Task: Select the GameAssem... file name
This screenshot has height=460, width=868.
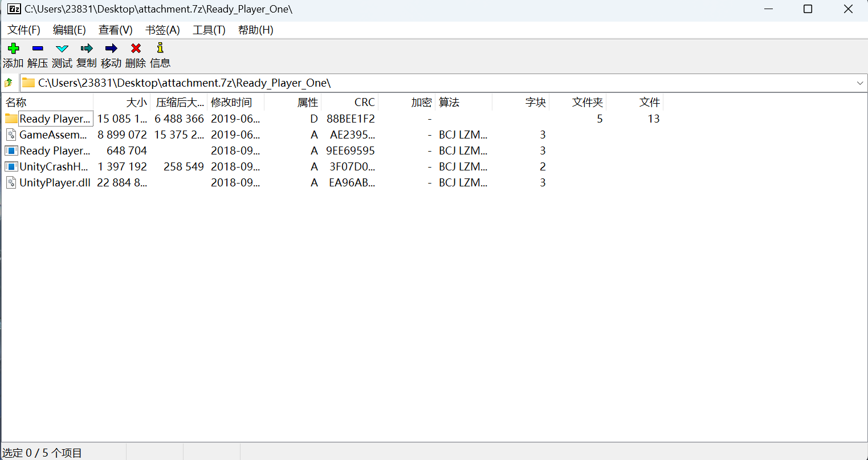Action: coord(53,135)
